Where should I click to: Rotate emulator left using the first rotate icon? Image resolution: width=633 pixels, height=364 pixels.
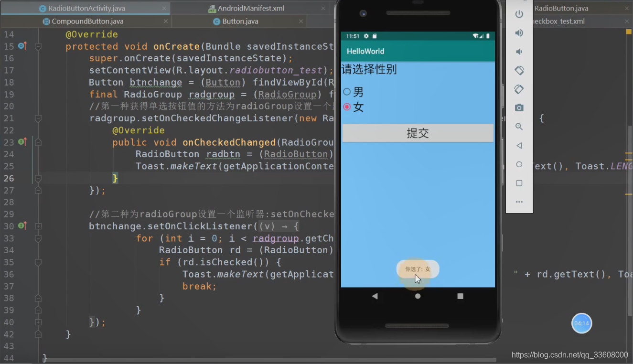[x=519, y=70]
